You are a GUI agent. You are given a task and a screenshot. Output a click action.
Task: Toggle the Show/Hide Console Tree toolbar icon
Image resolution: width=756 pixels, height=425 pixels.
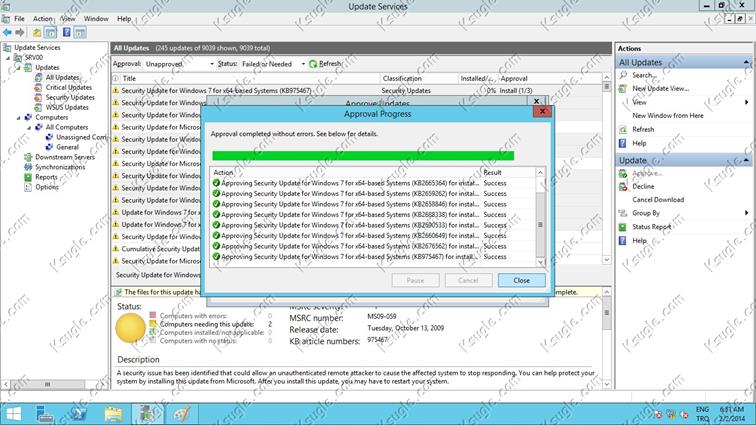point(51,32)
